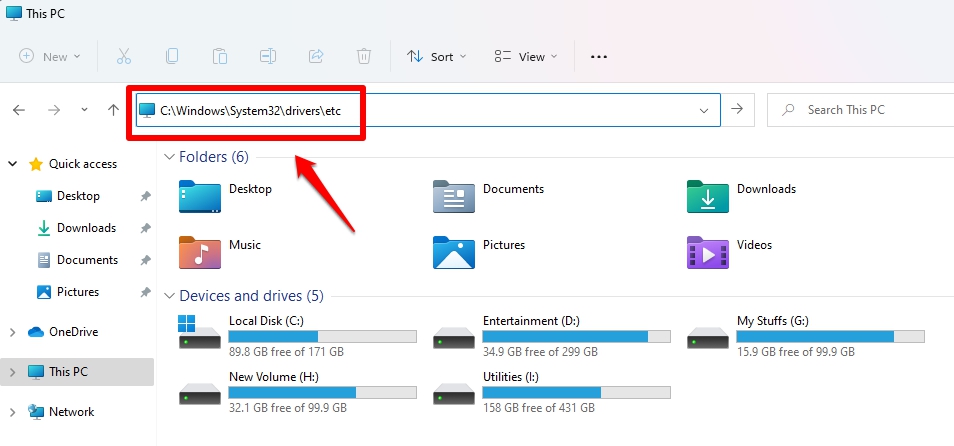Open the See more ellipsis menu
The width and height of the screenshot is (954, 446).
pos(599,57)
